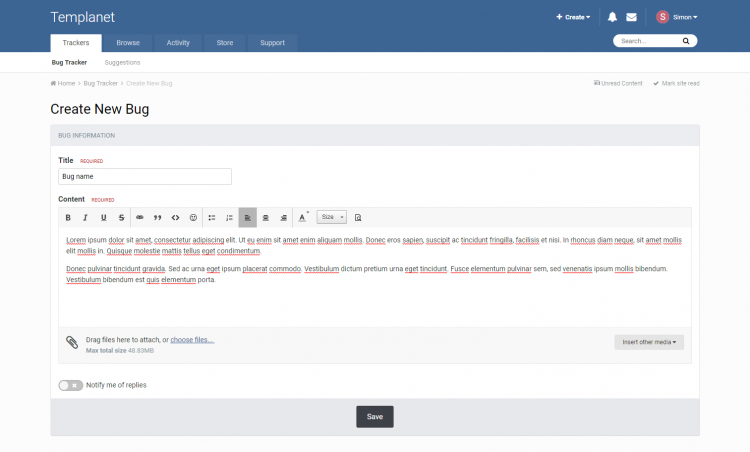Click Mark site read link
This screenshot has width=750, height=452.
pos(676,83)
